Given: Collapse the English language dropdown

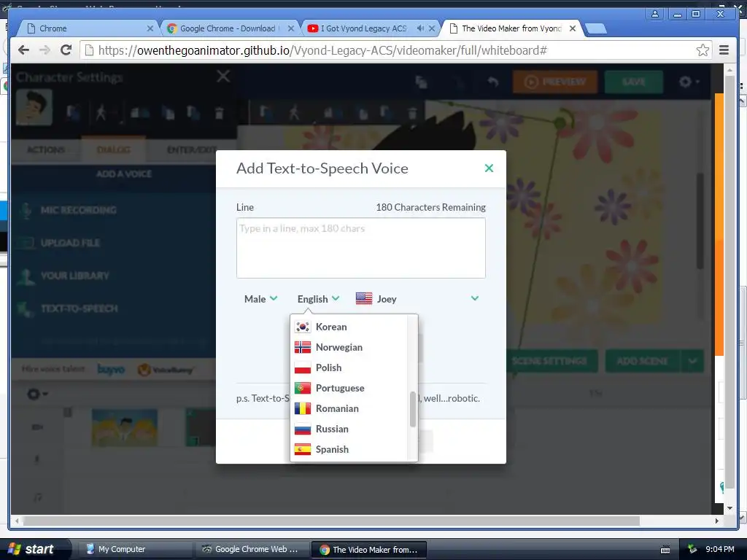Looking at the screenshot, I should (x=318, y=299).
